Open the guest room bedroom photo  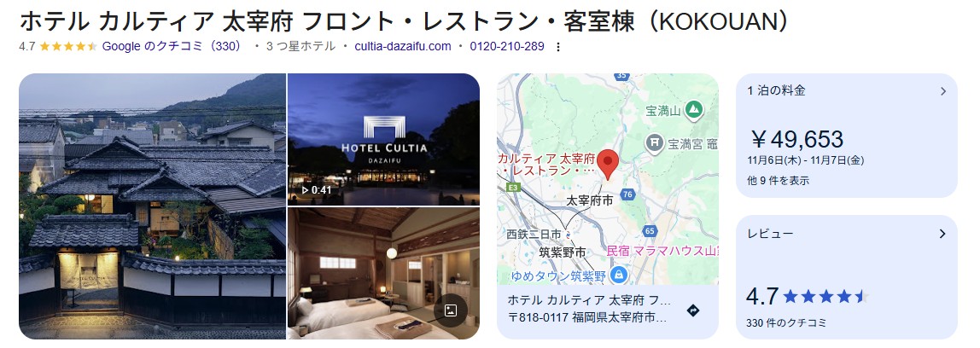(x=383, y=274)
